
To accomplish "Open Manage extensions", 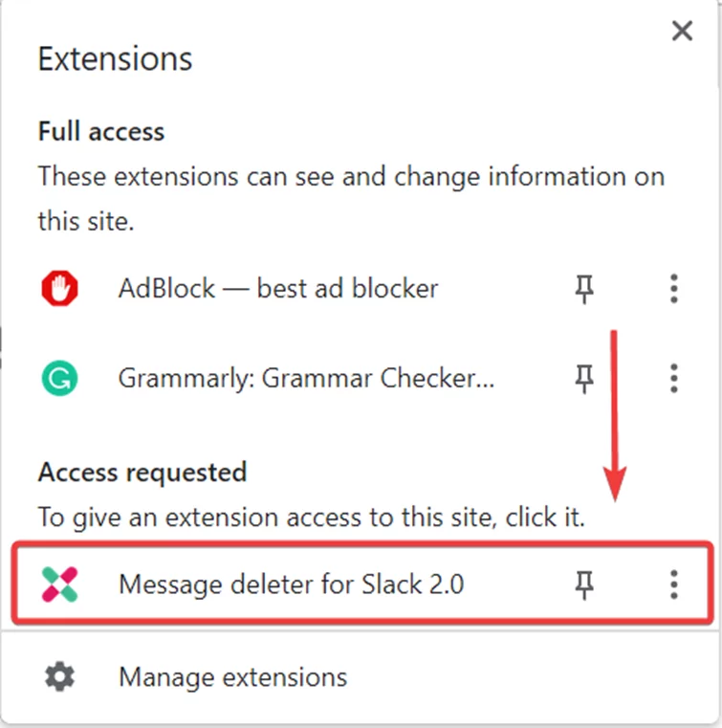I will [232, 677].
